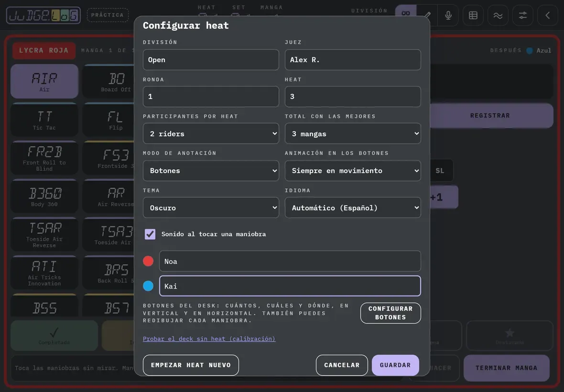Tap the FL Flip trick button
This screenshot has width=564, height=392.
pyautogui.click(x=108, y=120)
